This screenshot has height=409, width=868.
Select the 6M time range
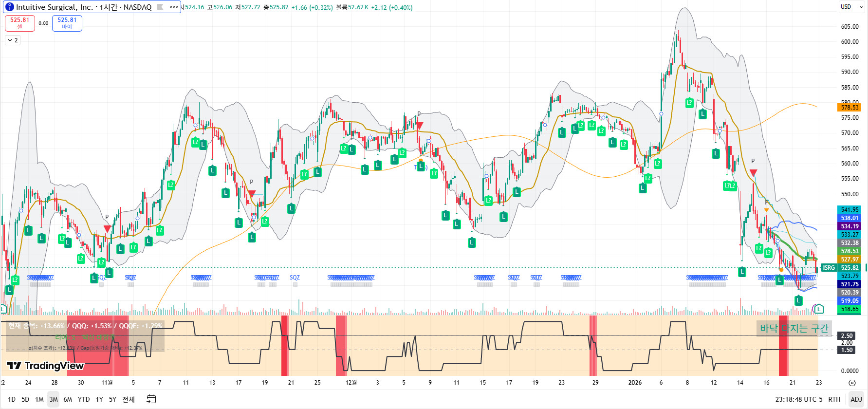tap(68, 399)
